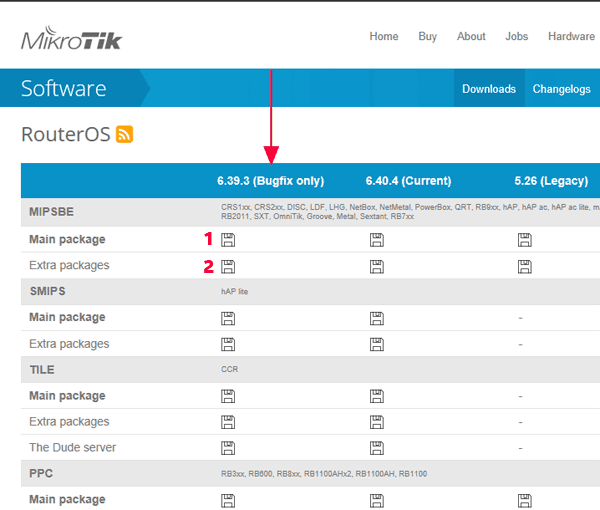Download SMIPS Main package 6.40.4 Current
600x510 pixels.
[377, 318]
